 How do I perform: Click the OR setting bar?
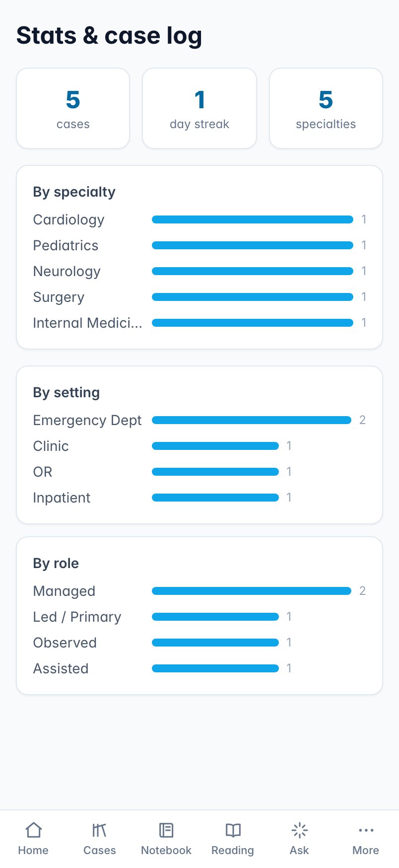coord(215,472)
